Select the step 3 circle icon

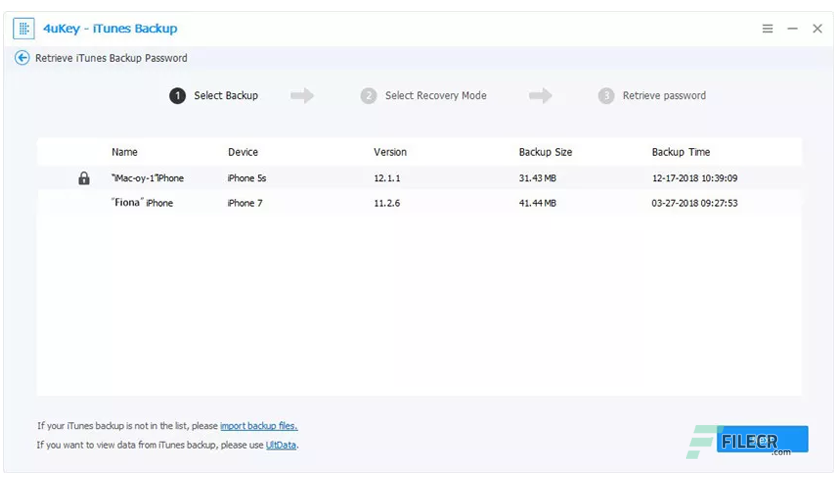pyautogui.click(x=606, y=96)
